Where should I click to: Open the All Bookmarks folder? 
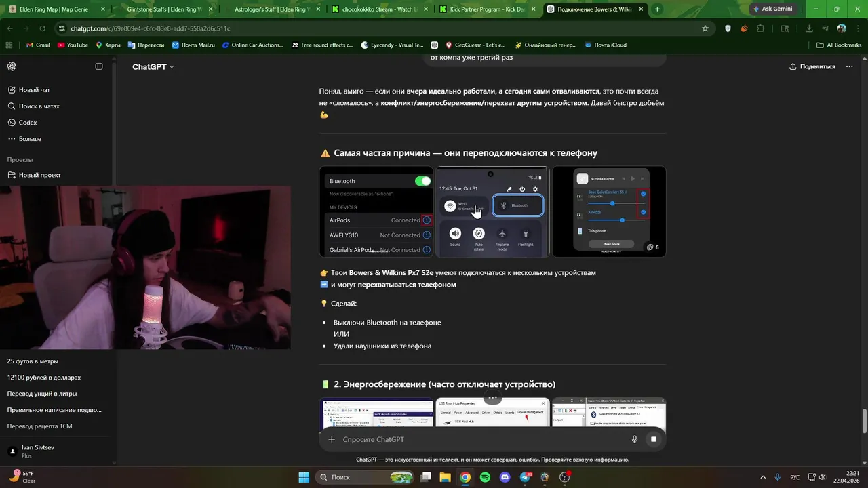coord(839,45)
